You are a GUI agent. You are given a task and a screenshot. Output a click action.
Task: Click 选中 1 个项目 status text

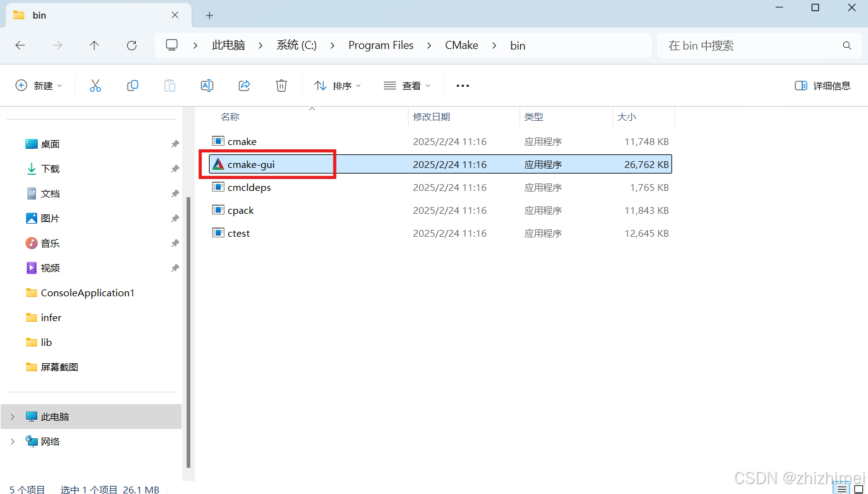[x=89, y=490]
